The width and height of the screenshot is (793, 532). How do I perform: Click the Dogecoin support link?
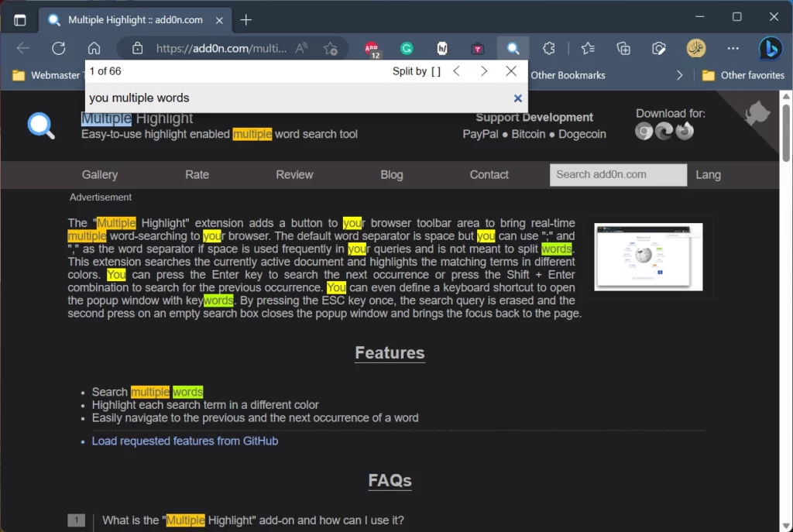coord(582,134)
